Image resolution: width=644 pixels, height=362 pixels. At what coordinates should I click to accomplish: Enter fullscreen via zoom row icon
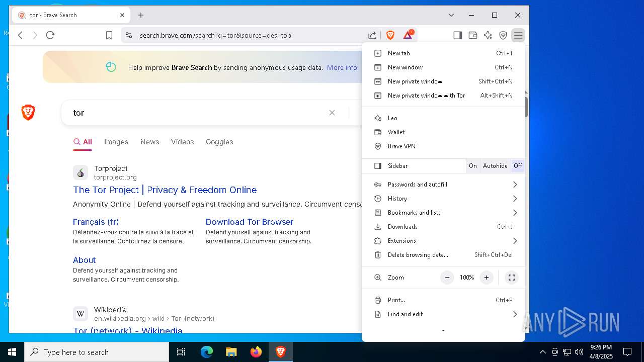coord(512,278)
